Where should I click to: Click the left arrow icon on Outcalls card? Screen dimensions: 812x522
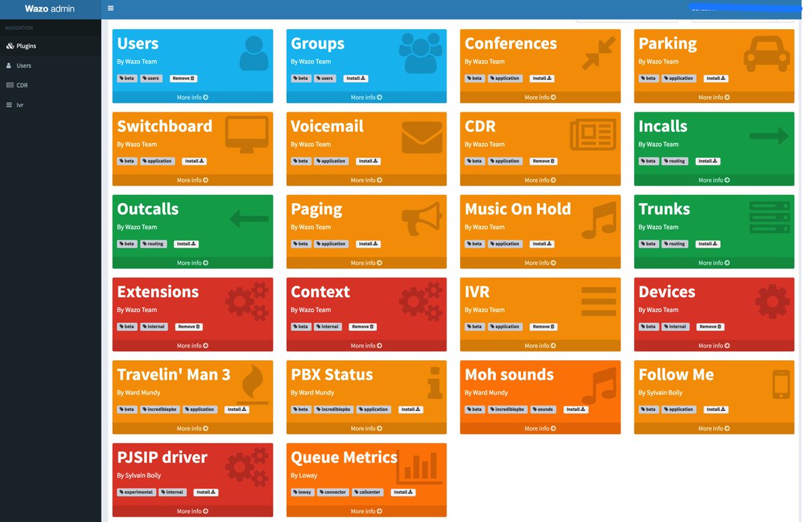[249, 219]
